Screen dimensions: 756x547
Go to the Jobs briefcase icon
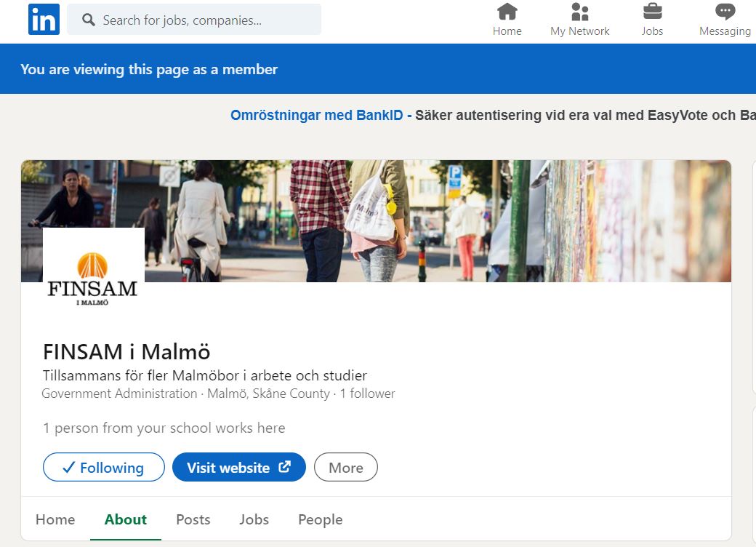tap(652, 12)
